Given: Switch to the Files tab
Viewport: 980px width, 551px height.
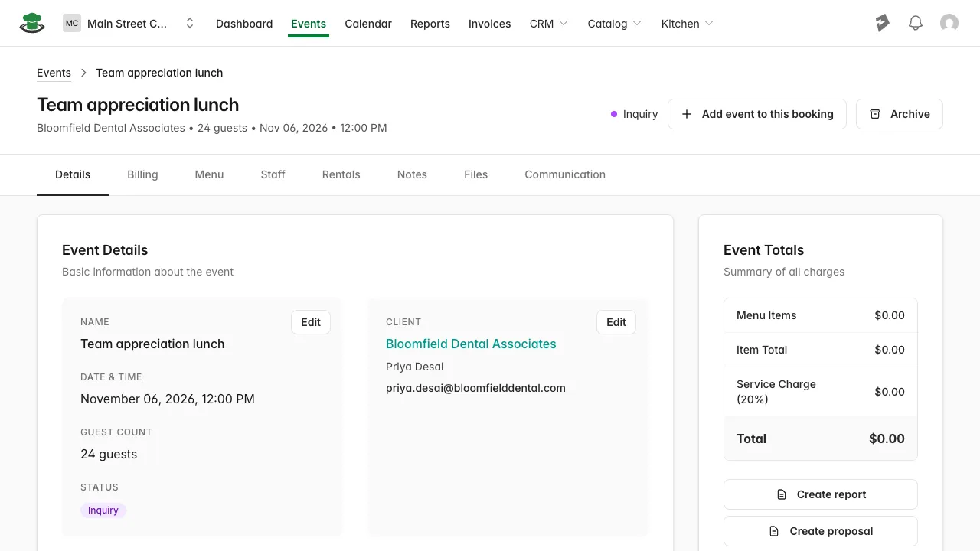Looking at the screenshot, I should [x=475, y=174].
